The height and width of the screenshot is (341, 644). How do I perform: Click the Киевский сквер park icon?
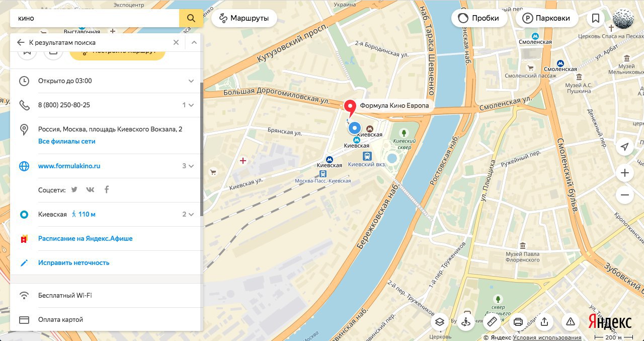click(403, 133)
